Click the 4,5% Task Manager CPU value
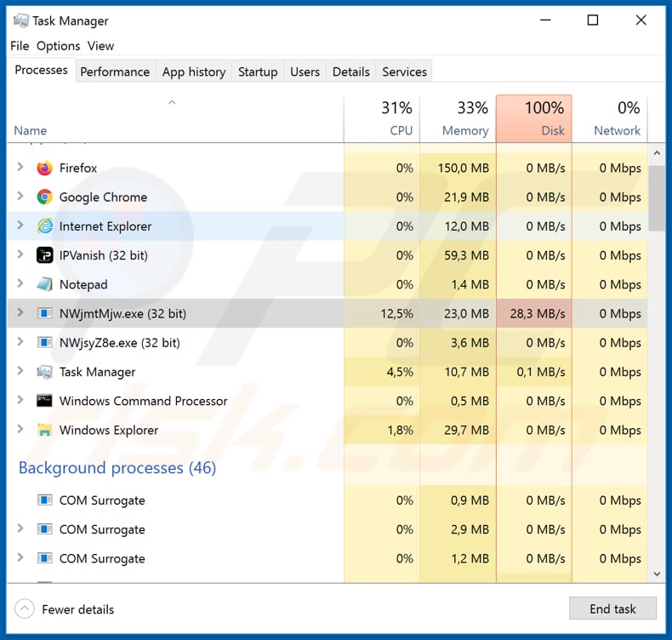Image resolution: width=672 pixels, height=640 pixels. pos(400,372)
